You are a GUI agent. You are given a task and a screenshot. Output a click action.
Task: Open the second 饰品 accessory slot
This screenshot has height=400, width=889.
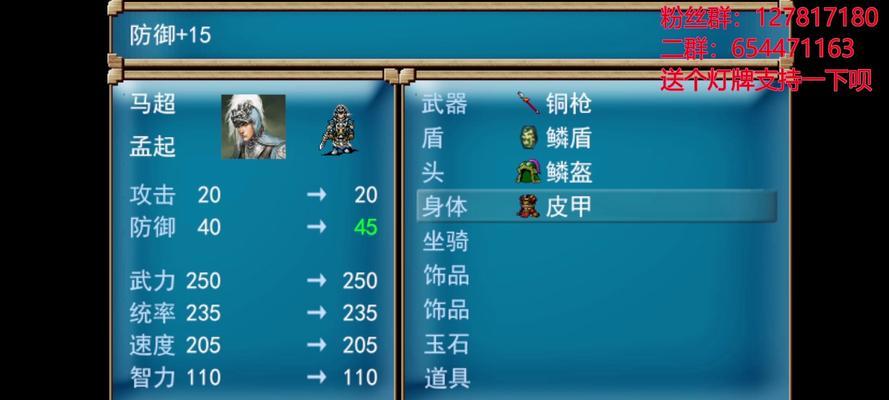[x=596, y=309]
